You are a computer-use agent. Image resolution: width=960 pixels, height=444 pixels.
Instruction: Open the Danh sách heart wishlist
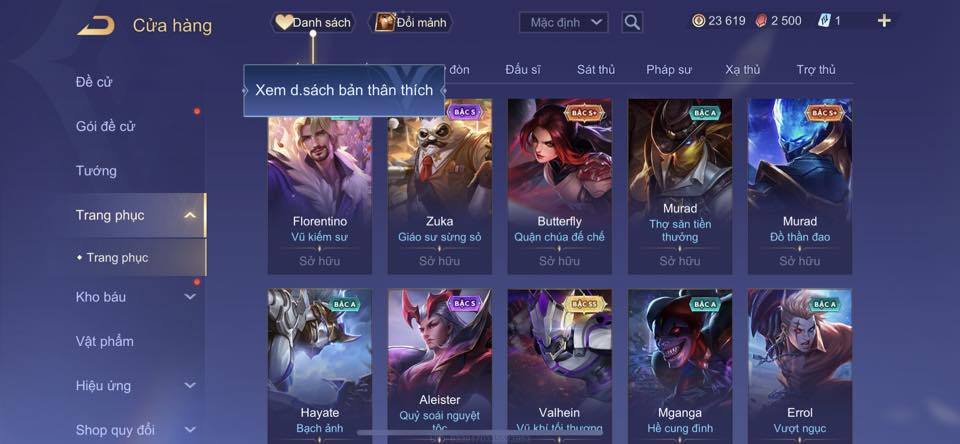[313, 23]
